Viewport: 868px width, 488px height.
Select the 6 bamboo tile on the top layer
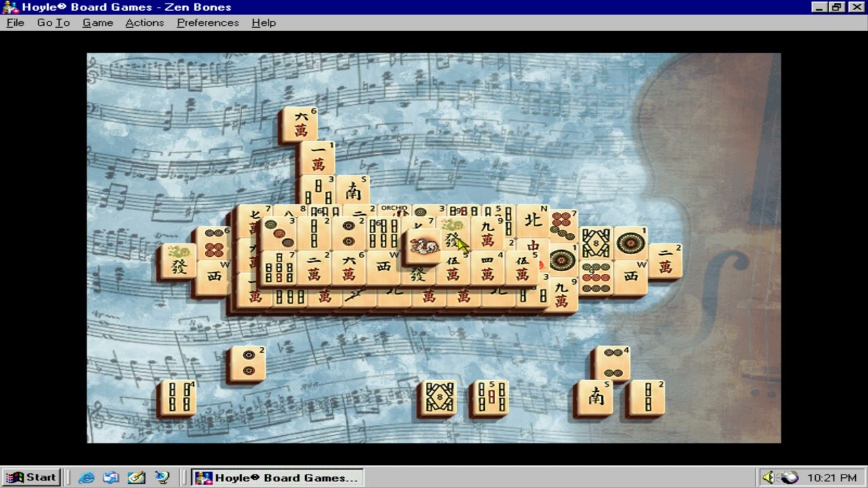point(383,233)
